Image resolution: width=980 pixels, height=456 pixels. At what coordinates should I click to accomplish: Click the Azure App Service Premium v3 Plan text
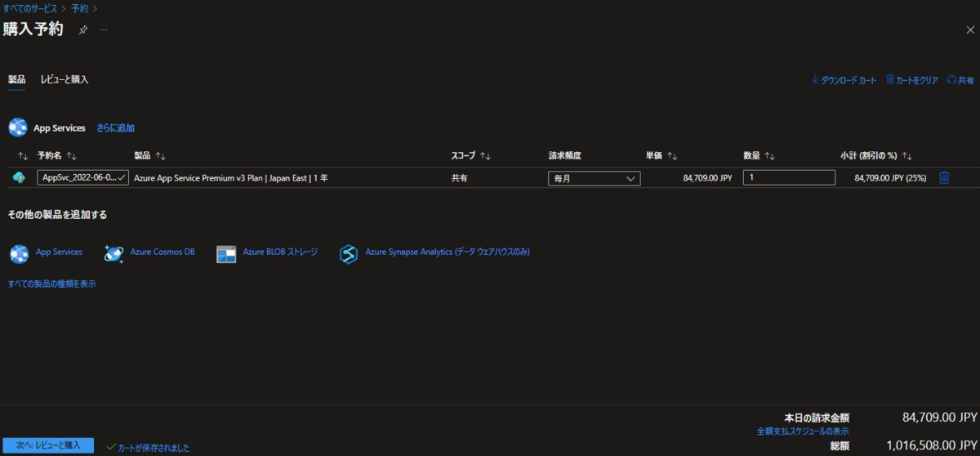pyautogui.click(x=231, y=177)
